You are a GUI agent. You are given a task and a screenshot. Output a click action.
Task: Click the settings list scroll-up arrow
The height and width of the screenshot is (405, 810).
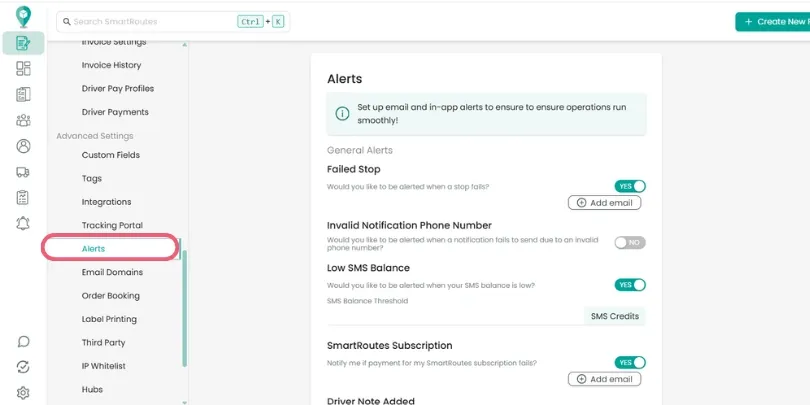click(184, 45)
